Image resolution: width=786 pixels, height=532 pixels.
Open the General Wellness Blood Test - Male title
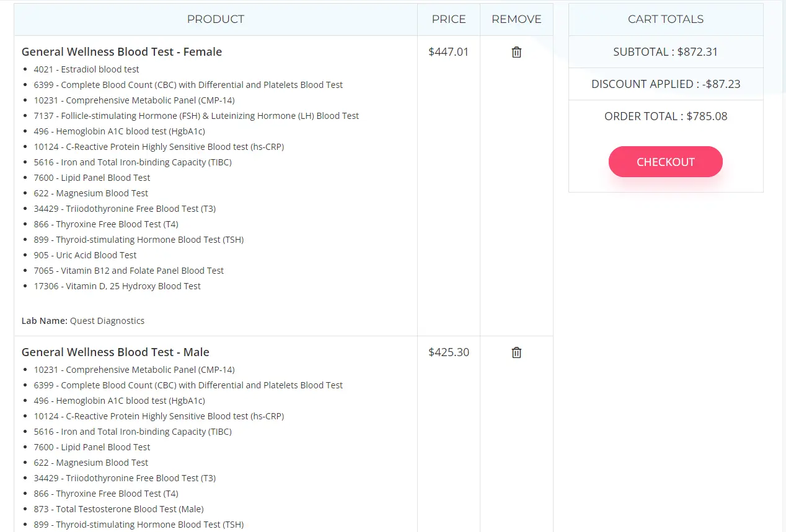point(115,352)
